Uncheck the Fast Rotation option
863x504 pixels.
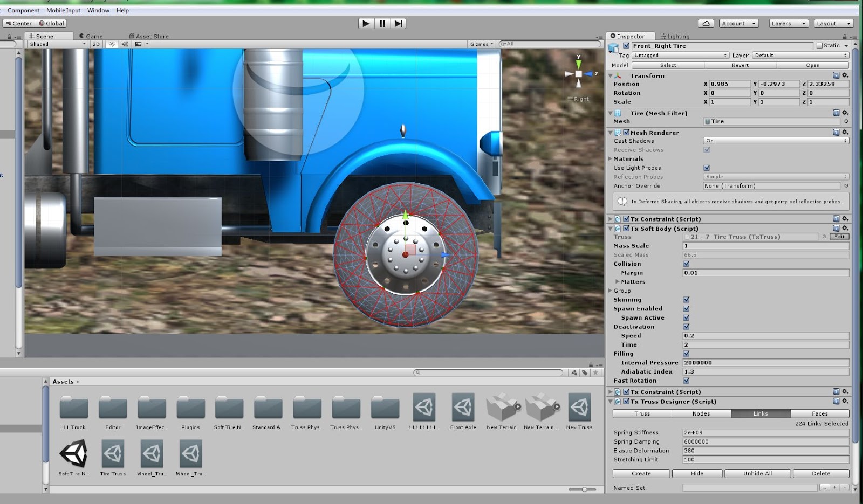click(687, 381)
